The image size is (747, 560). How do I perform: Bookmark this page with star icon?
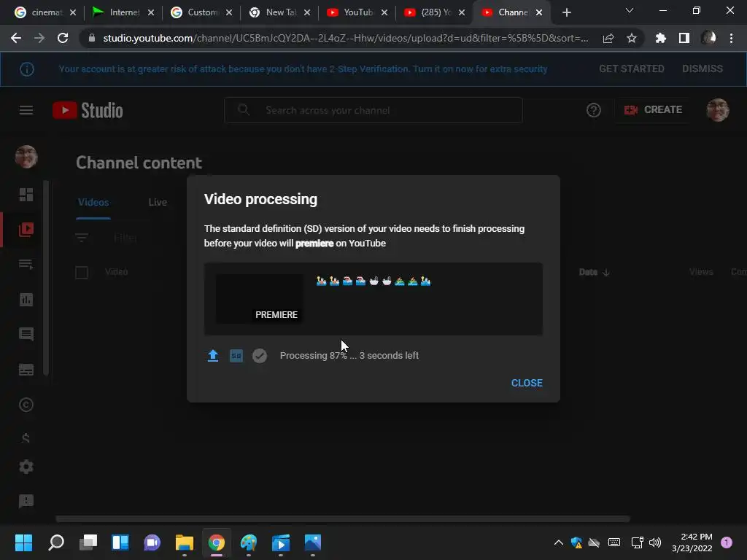tap(631, 38)
